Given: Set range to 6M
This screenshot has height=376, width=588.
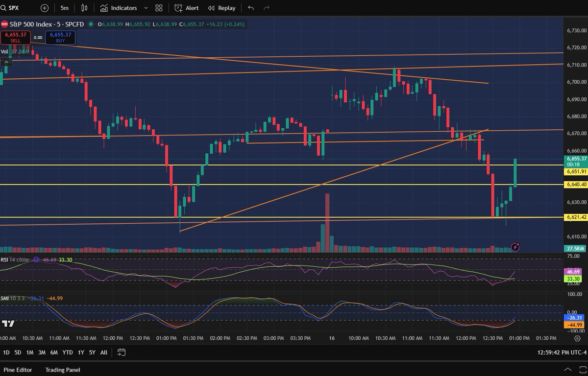Looking at the screenshot, I should (54, 352).
